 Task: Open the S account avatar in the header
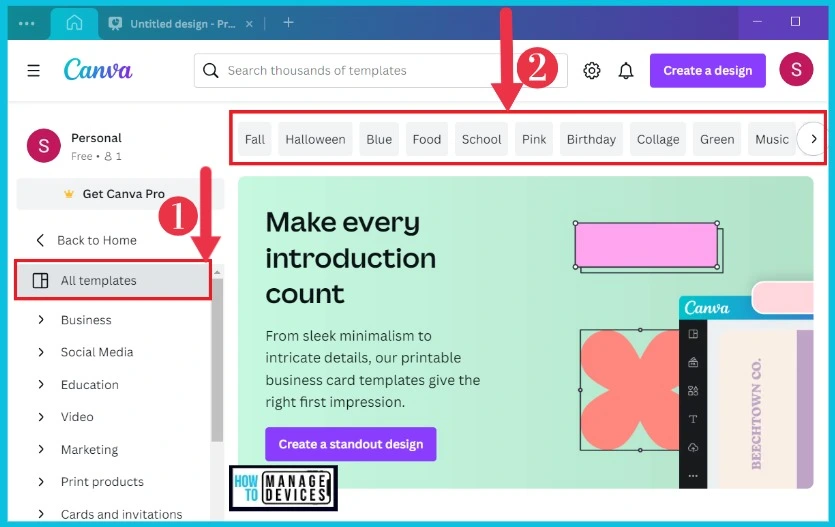click(796, 69)
